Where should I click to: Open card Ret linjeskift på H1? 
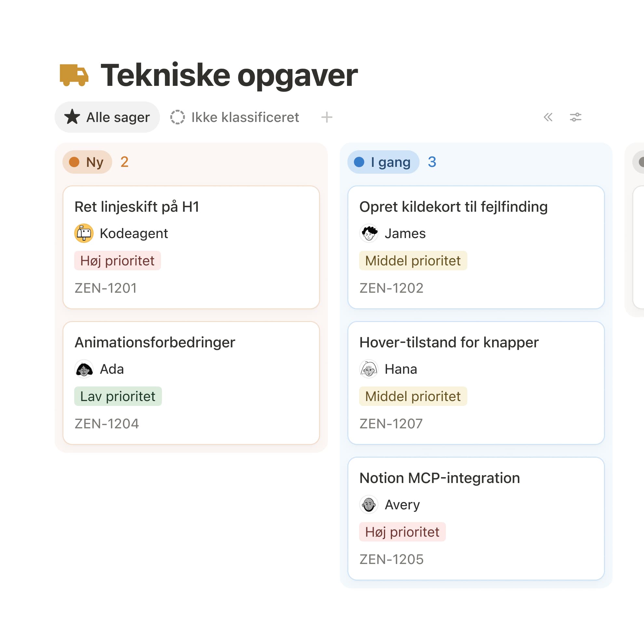click(191, 247)
